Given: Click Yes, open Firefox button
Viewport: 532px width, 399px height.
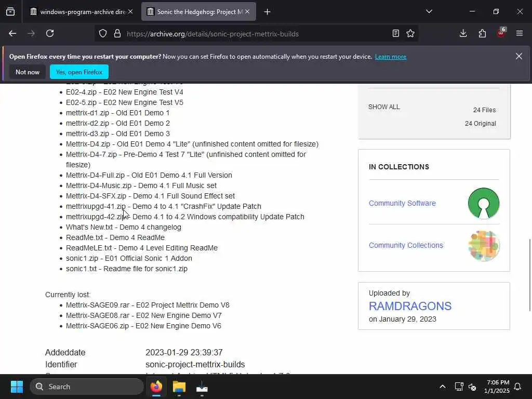Looking at the screenshot, I should [79, 72].
